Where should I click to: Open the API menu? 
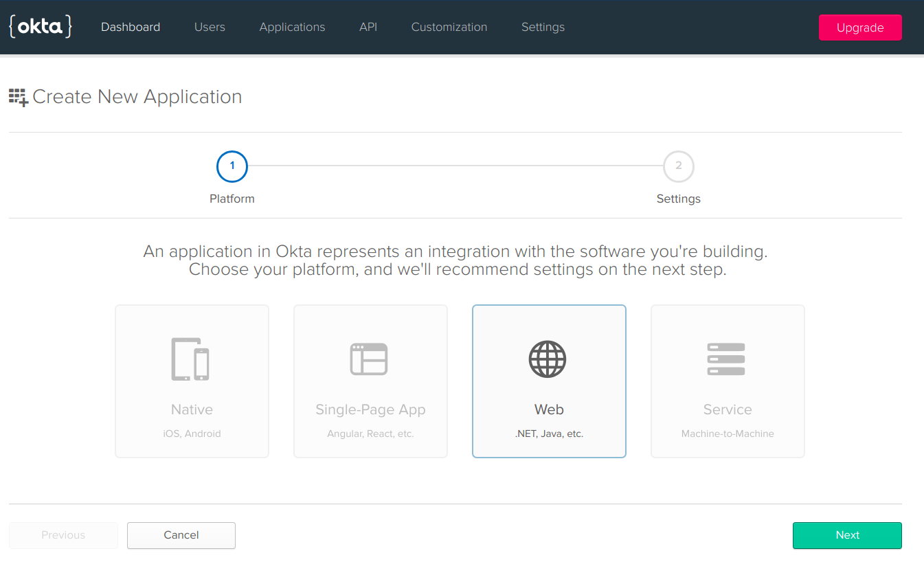368,27
